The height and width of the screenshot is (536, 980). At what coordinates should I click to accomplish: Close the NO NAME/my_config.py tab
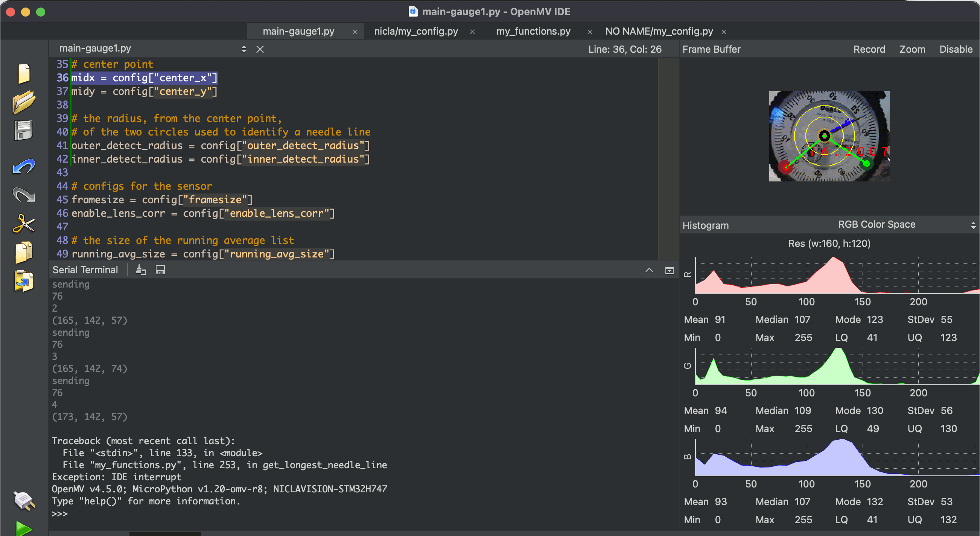click(x=724, y=32)
